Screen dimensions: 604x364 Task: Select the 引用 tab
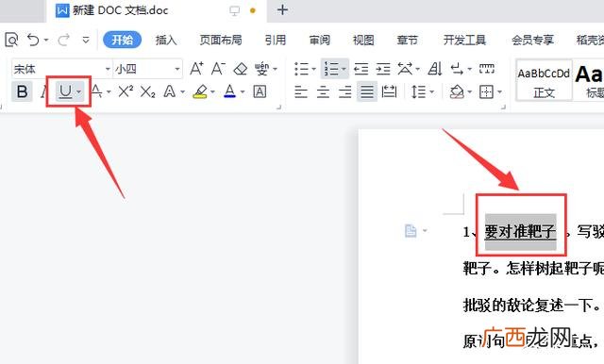275,40
